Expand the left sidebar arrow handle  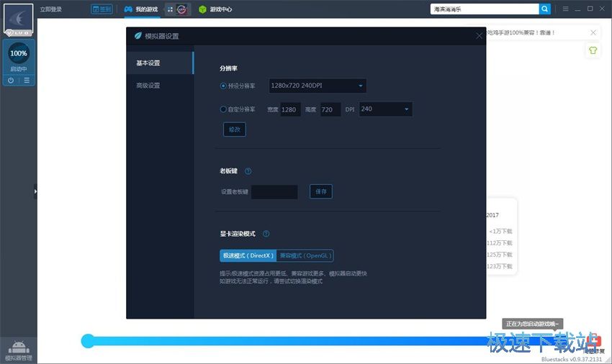[x=35, y=191]
